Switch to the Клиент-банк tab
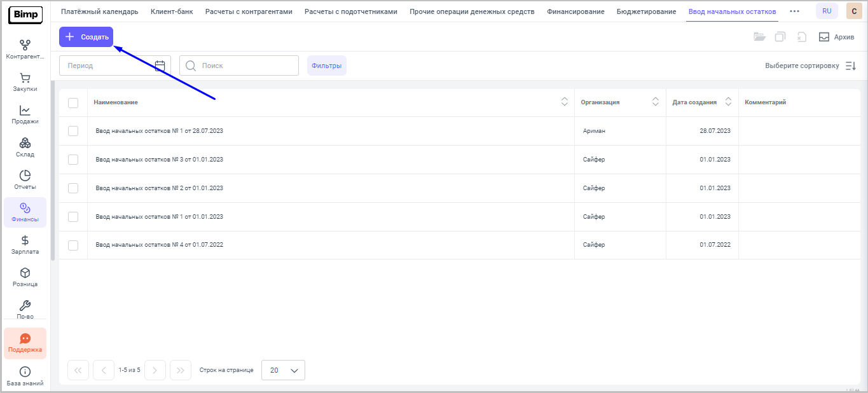Screen dimensions: 868x393 172,11
